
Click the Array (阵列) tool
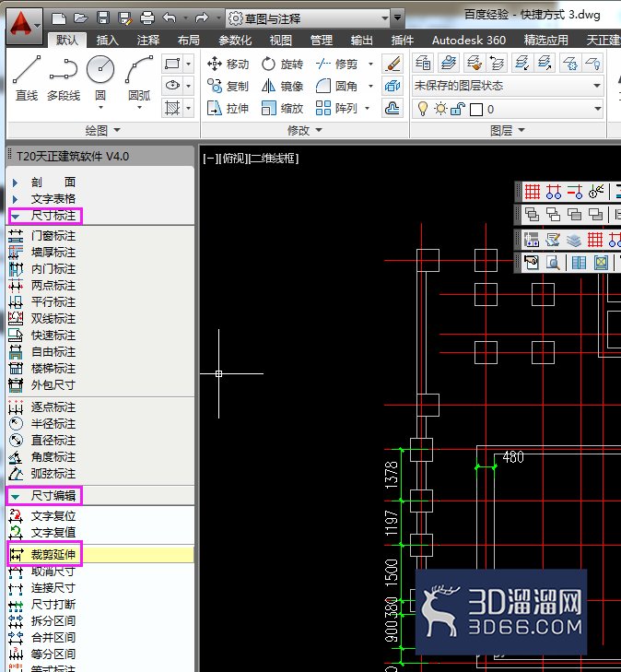coord(336,108)
